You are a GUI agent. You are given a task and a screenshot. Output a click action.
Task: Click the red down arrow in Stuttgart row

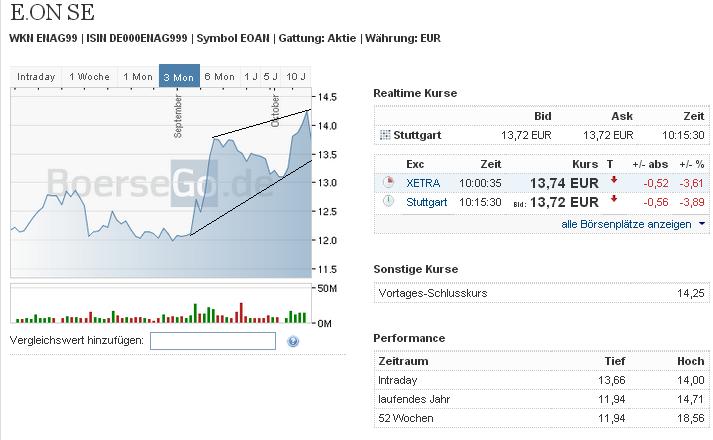pos(614,200)
